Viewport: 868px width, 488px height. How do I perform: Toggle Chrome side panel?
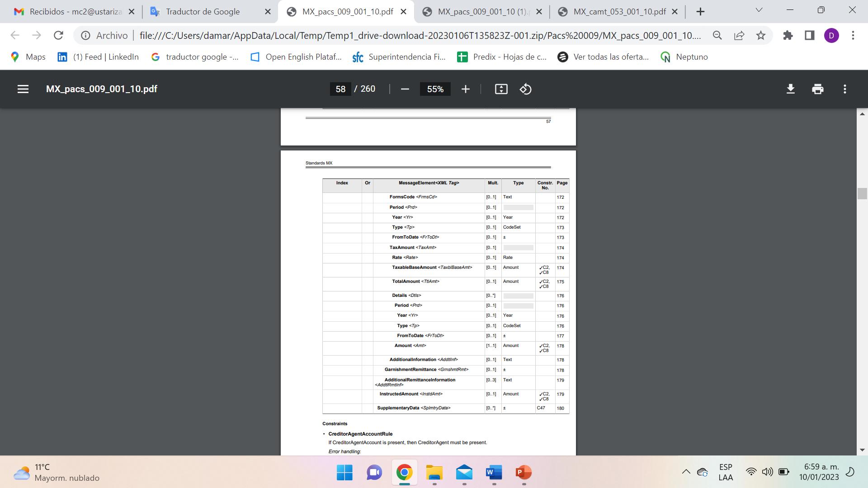click(810, 35)
